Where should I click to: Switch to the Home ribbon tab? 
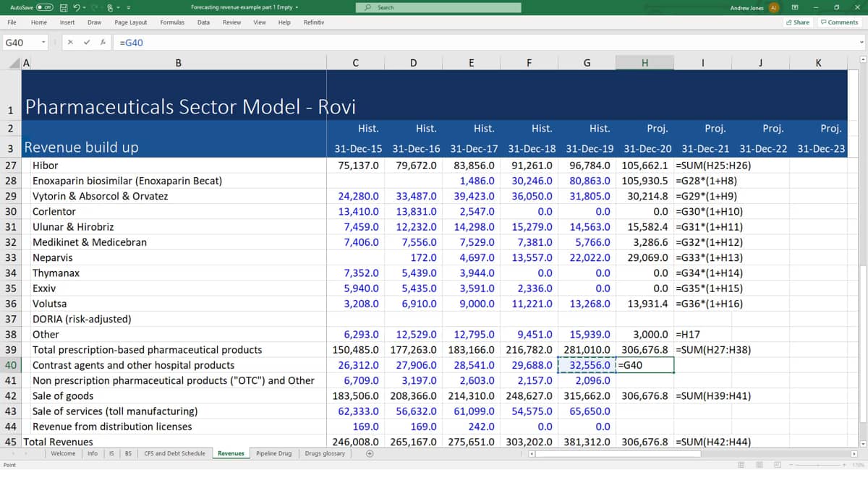39,22
